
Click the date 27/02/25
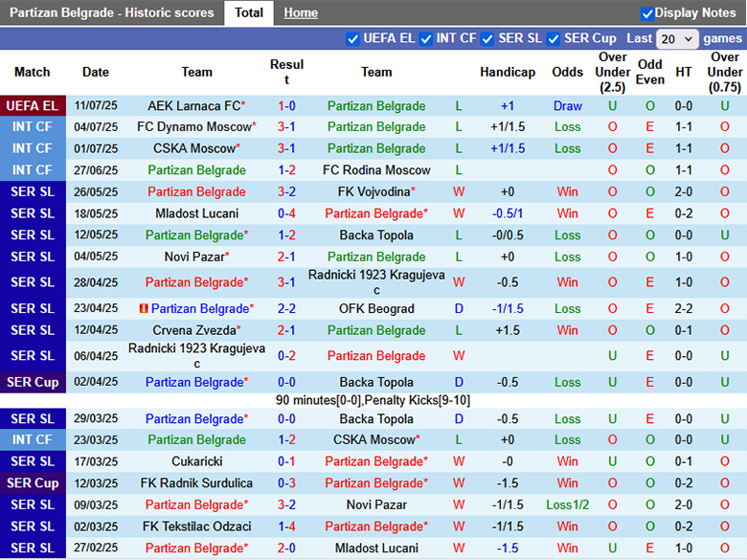(96, 549)
